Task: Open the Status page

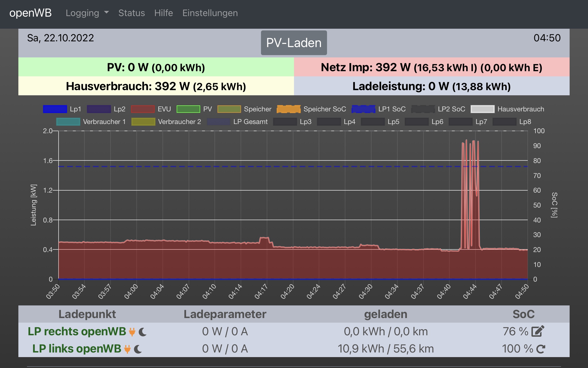Action: (131, 13)
